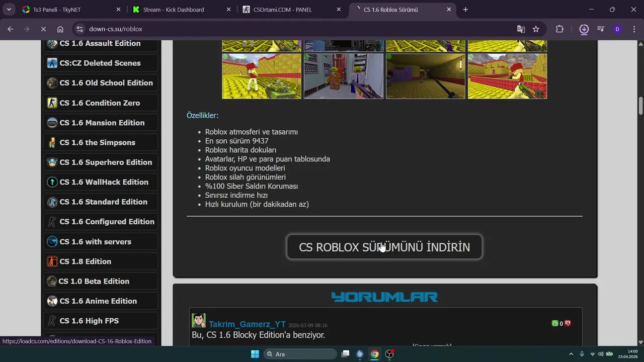
Task: Show hidden system tray icons
Action: (571, 354)
